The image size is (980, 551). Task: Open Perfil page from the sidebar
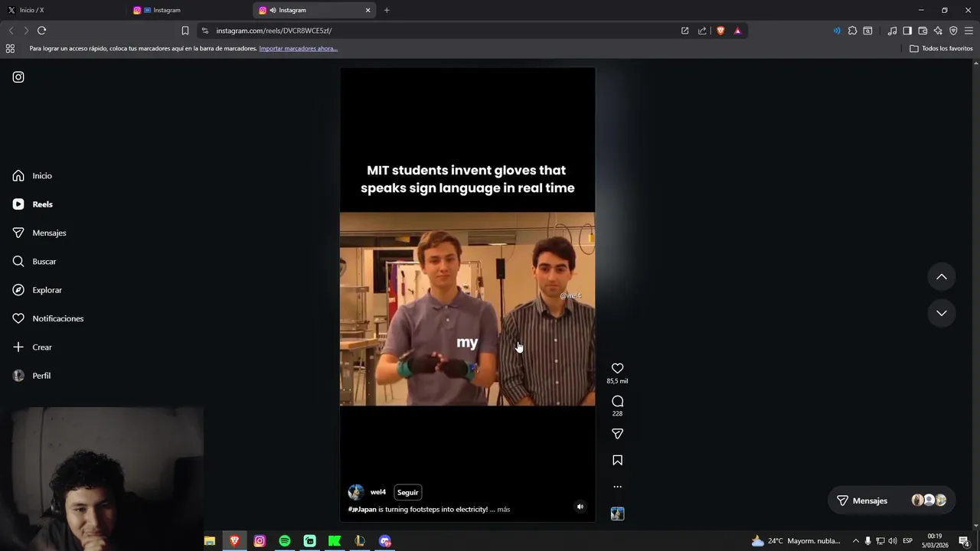pyautogui.click(x=31, y=376)
